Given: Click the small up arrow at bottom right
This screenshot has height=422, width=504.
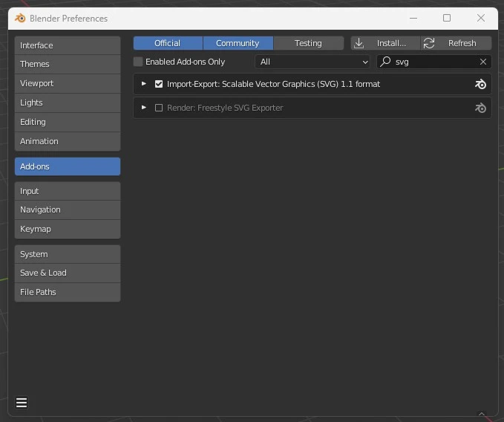Looking at the screenshot, I should pyautogui.click(x=482, y=414).
